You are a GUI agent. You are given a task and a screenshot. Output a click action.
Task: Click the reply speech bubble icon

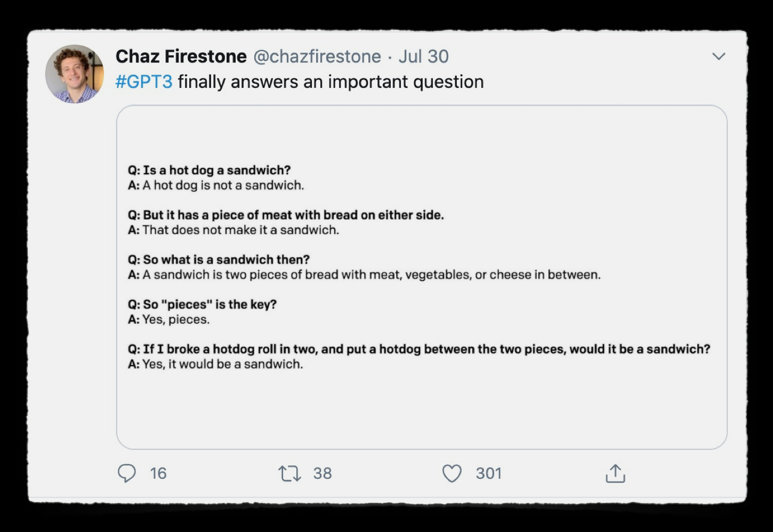point(127,473)
